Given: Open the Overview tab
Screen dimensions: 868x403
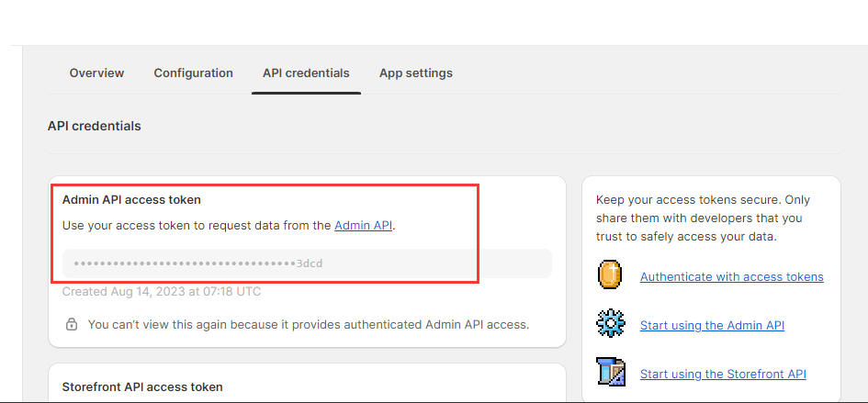Looking at the screenshot, I should tap(96, 73).
